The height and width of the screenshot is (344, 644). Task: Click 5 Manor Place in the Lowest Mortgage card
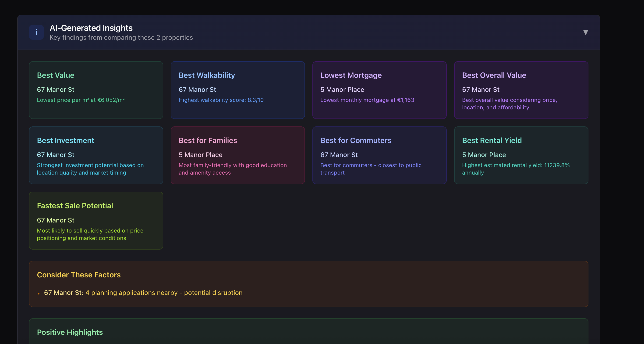[342, 90]
